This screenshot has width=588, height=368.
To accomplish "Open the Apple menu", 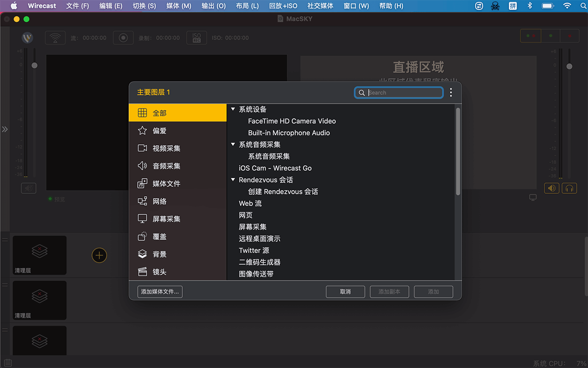I will (14, 6).
